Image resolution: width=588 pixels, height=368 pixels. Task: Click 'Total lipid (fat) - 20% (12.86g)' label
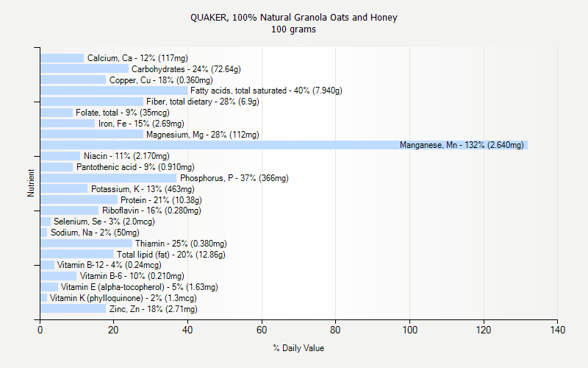tap(171, 255)
